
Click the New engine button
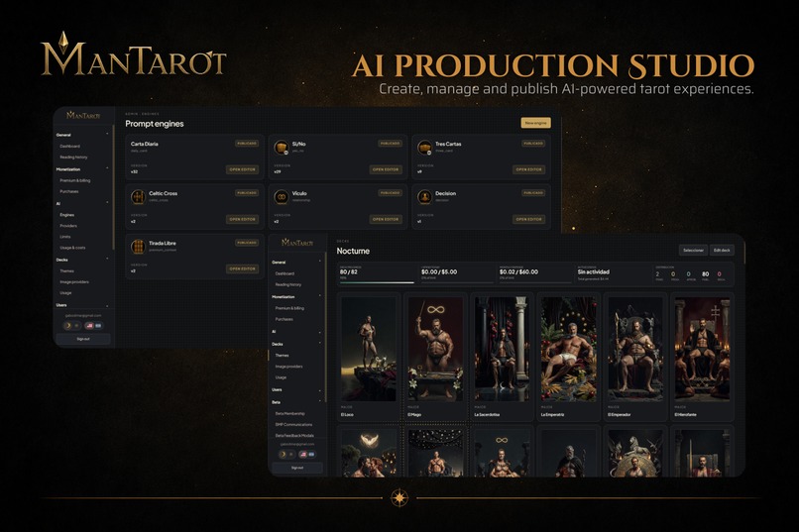pyautogui.click(x=535, y=123)
